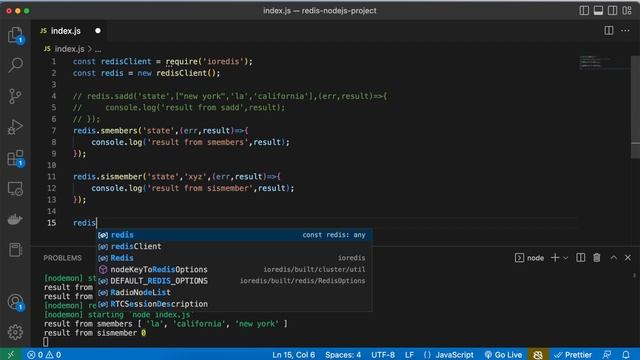
Task: Kill the terminal with trash icon
Action: pyautogui.click(x=597, y=258)
